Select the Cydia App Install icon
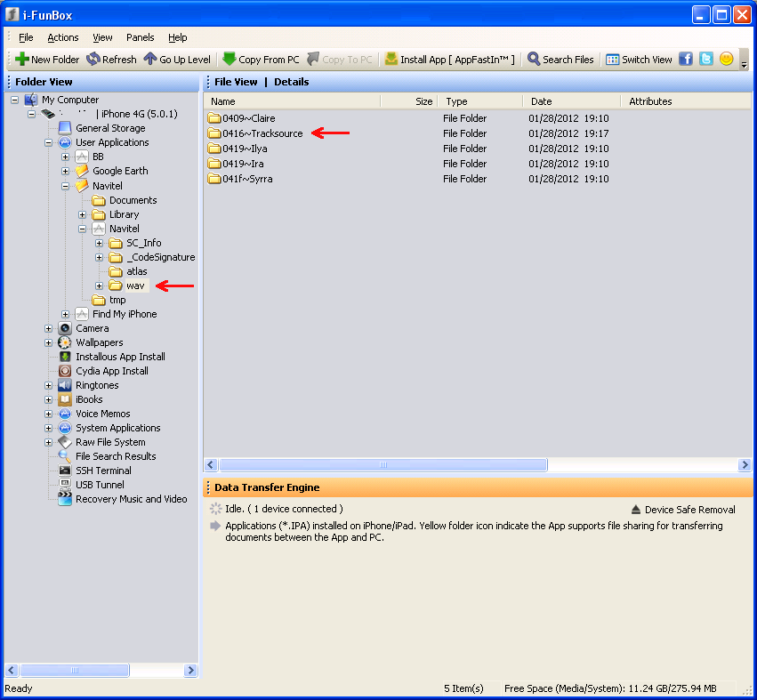 (x=65, y=371)
